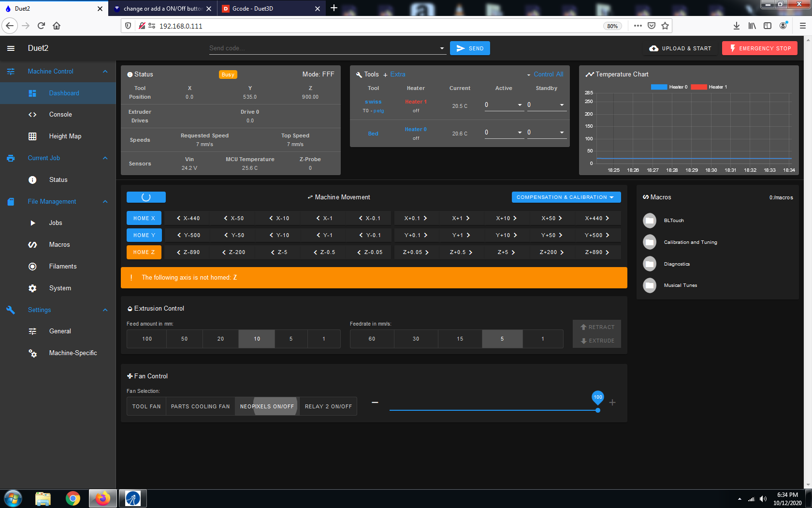The height and width of the screenshot is (508, 812).
Task: Increase fan speed with plus icon
Action: 612,403
